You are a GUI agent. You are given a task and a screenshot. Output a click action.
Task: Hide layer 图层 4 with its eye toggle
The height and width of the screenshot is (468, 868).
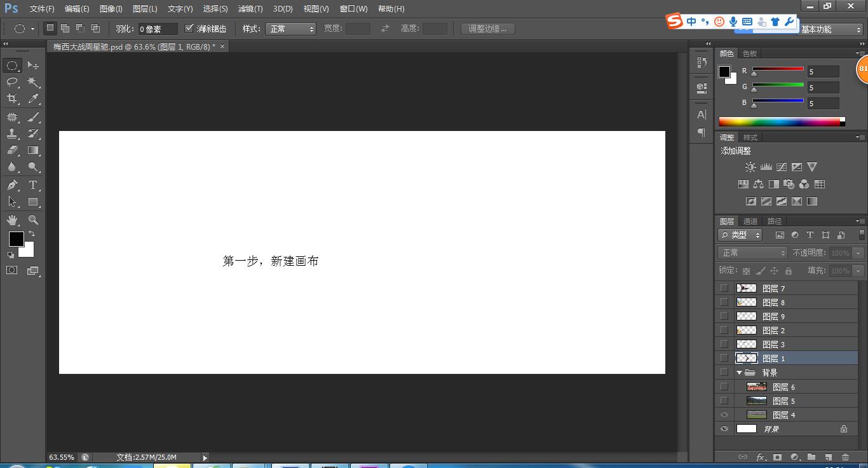[724, 415]
